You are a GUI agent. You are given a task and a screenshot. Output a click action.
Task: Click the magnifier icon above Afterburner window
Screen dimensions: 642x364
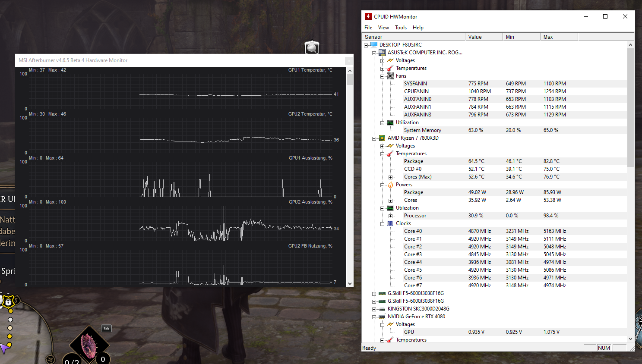point(312,47)
